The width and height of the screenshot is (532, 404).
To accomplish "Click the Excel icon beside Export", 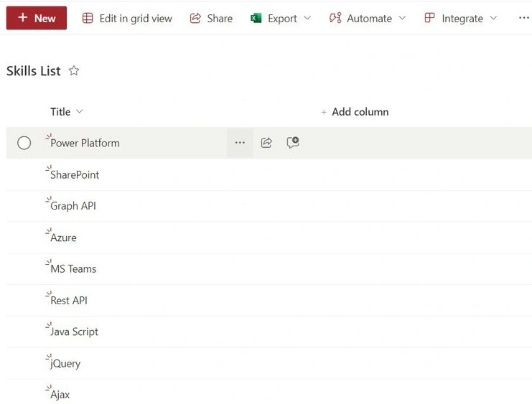I will pos(256,18).
